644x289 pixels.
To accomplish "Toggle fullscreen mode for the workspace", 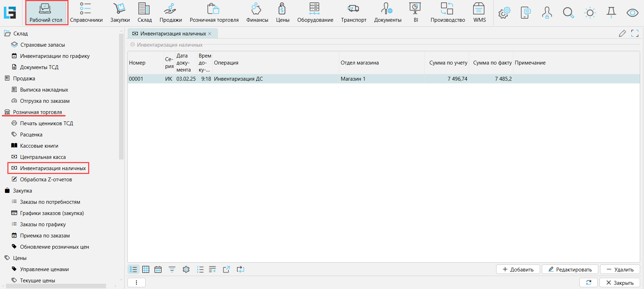I will point(635,33).
